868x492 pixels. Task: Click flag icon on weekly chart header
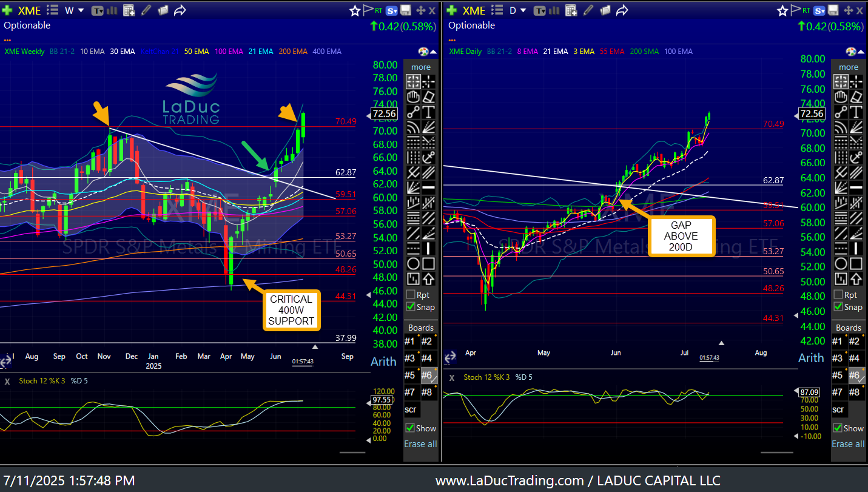[x=368, y=10]
